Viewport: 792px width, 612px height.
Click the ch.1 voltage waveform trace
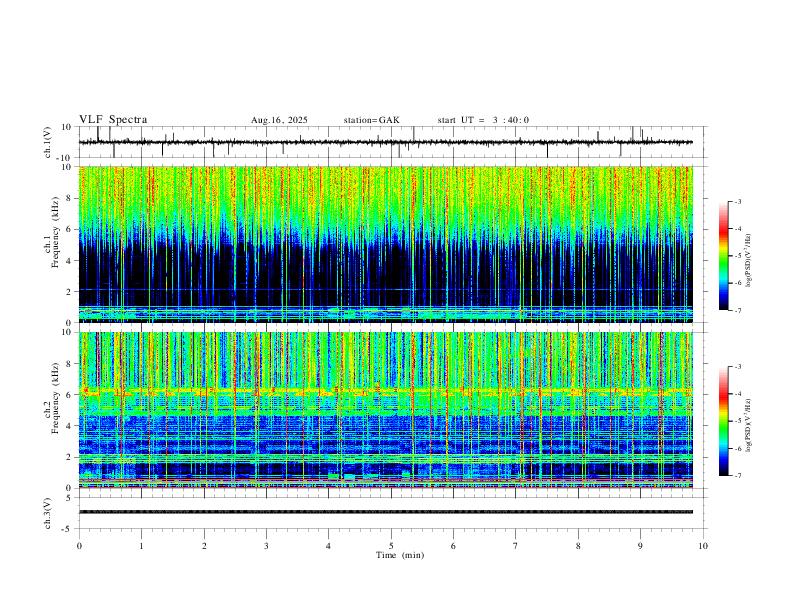pos(385,142)
